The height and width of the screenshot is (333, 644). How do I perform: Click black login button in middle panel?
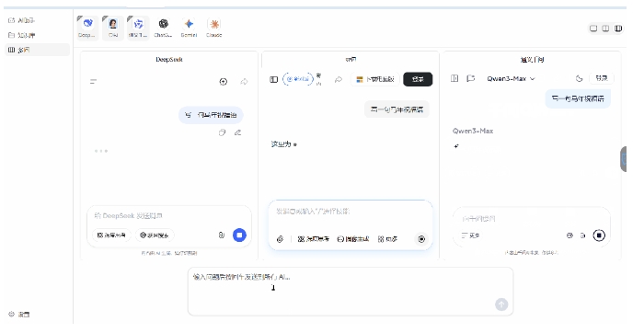(418, 79)
